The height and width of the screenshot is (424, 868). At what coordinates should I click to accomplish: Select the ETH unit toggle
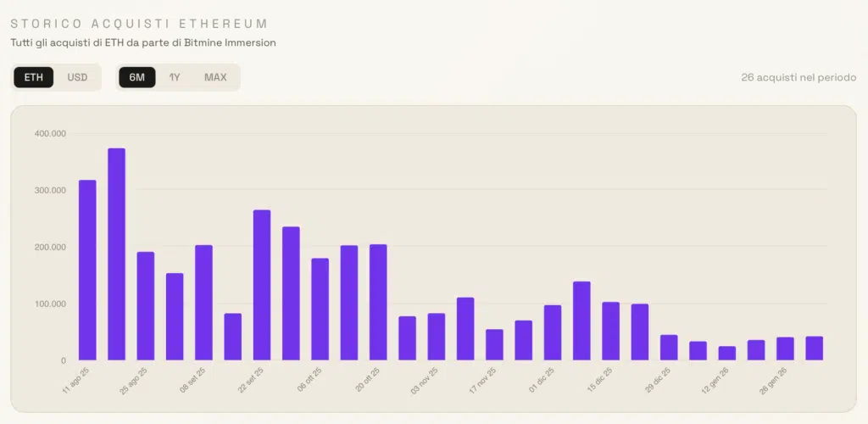point(34,77)
